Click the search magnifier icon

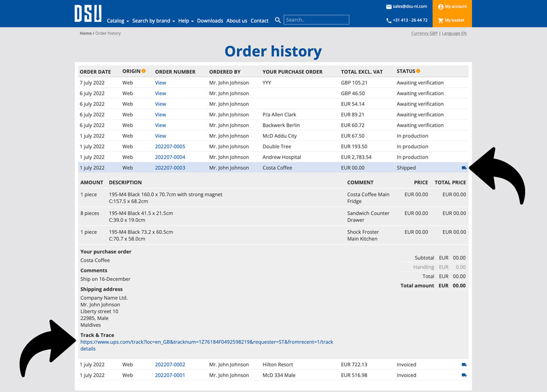point(278,20)
